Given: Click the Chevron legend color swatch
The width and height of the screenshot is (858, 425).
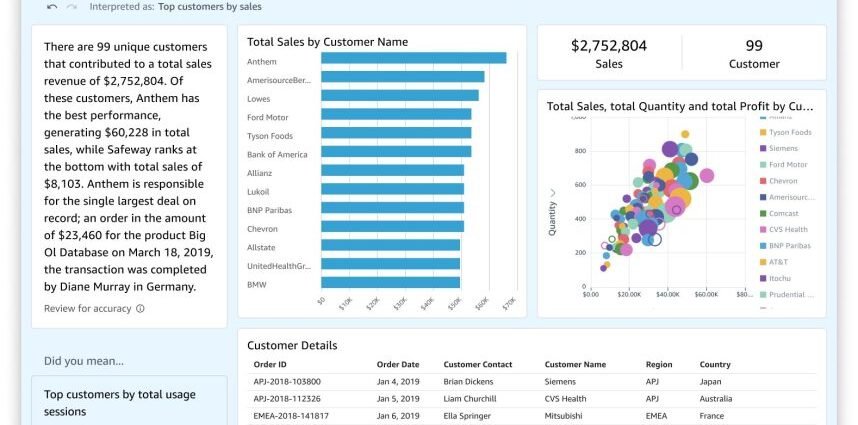Looking at the screenshot, I should tap(763, 181).
